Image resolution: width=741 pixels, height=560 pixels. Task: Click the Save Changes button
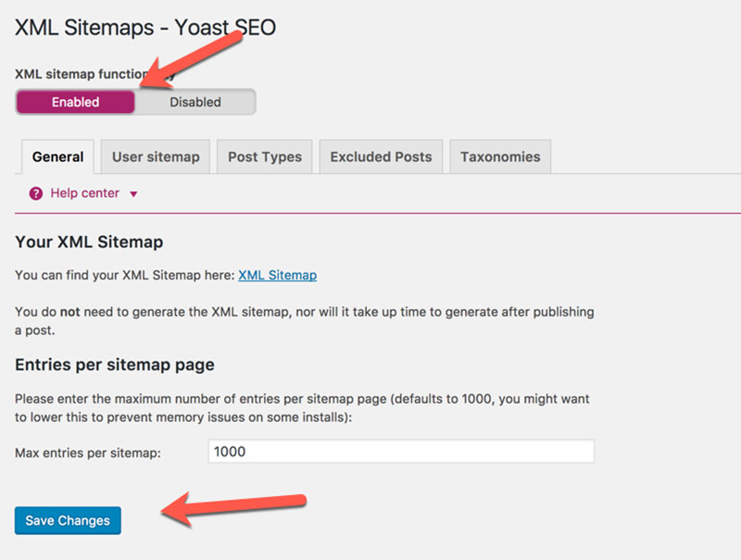(x=67, y=520)
